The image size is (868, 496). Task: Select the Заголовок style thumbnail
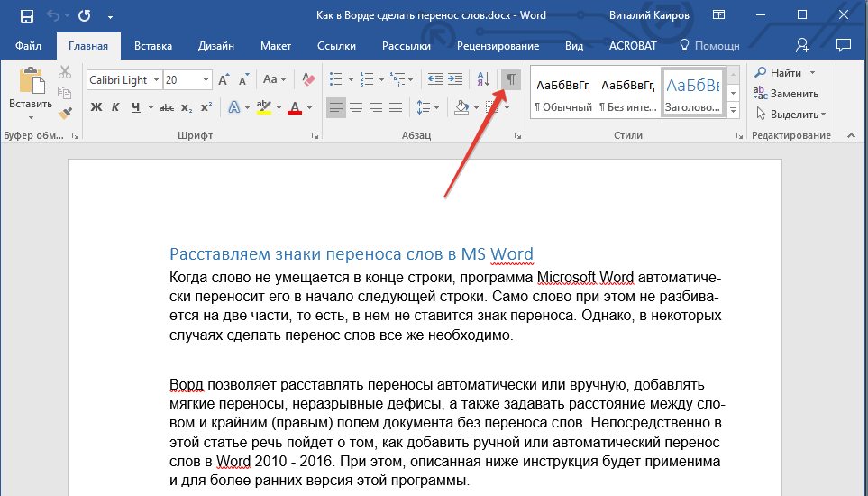pyautogui.click(x=691, y=93)
